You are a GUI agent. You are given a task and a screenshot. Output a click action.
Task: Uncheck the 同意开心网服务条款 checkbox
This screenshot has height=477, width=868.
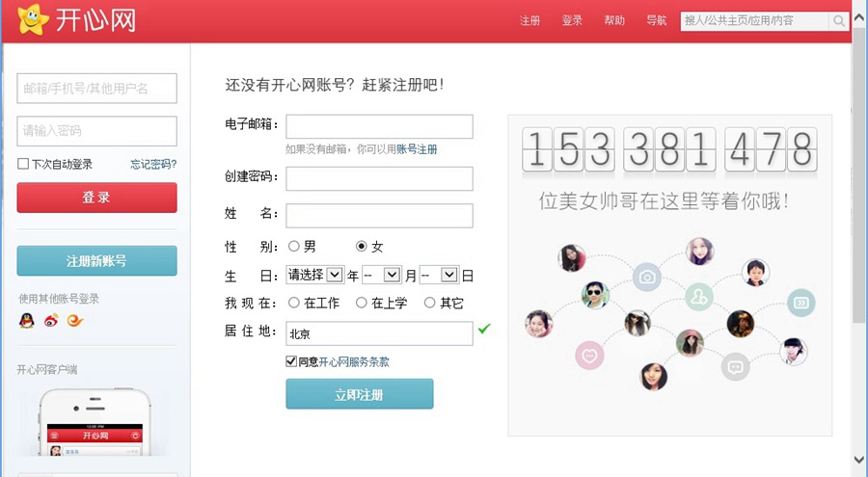click(x=291, y=361)
